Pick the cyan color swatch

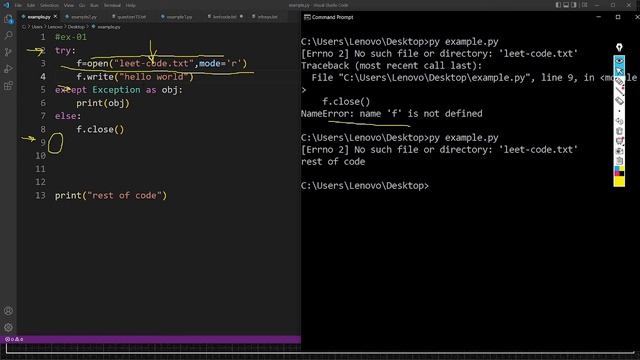pyautogui.click(x=617, y=168)
